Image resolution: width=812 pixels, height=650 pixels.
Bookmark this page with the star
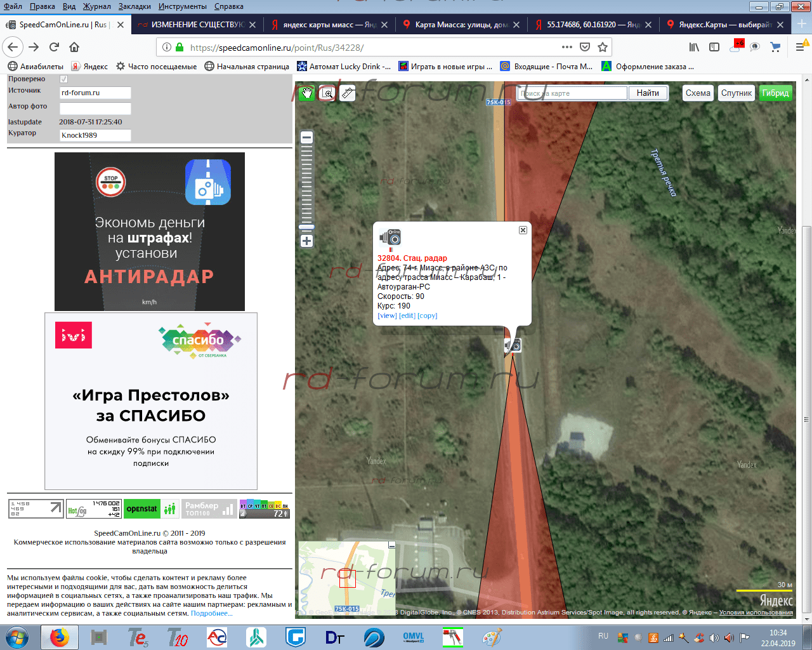(603, 47)
